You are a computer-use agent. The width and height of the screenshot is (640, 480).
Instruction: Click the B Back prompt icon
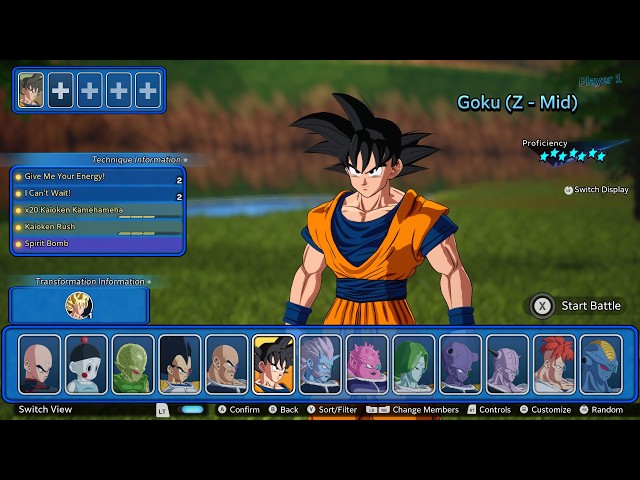click(273, 409)
